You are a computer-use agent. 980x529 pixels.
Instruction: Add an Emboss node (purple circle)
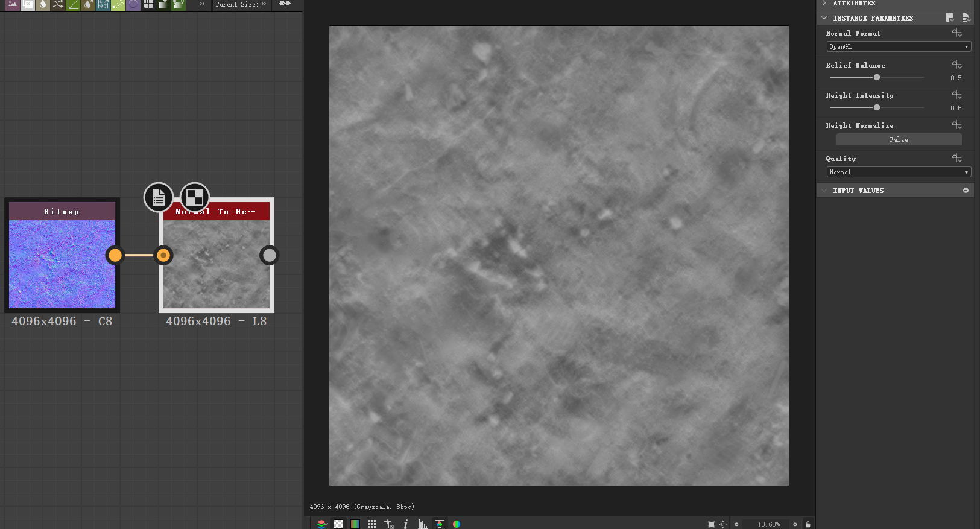(x=133, y=4)
